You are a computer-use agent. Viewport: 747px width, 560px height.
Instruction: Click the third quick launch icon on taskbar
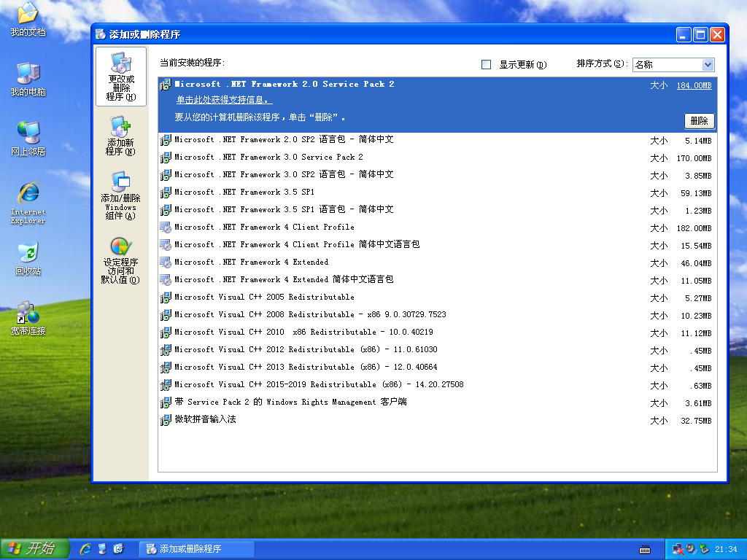click(x=118, y=549)
